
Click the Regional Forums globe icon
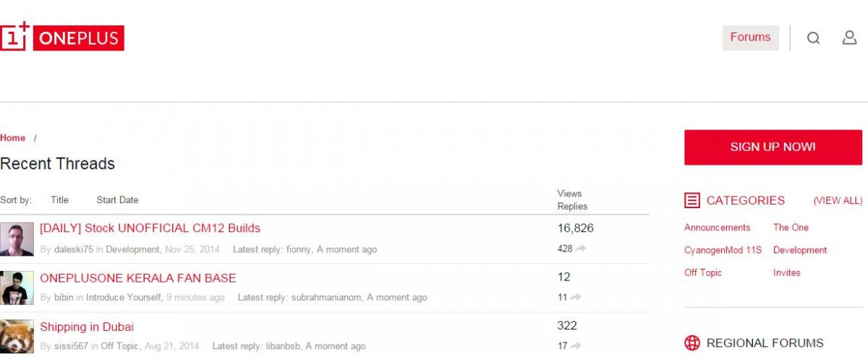[692, 343]
